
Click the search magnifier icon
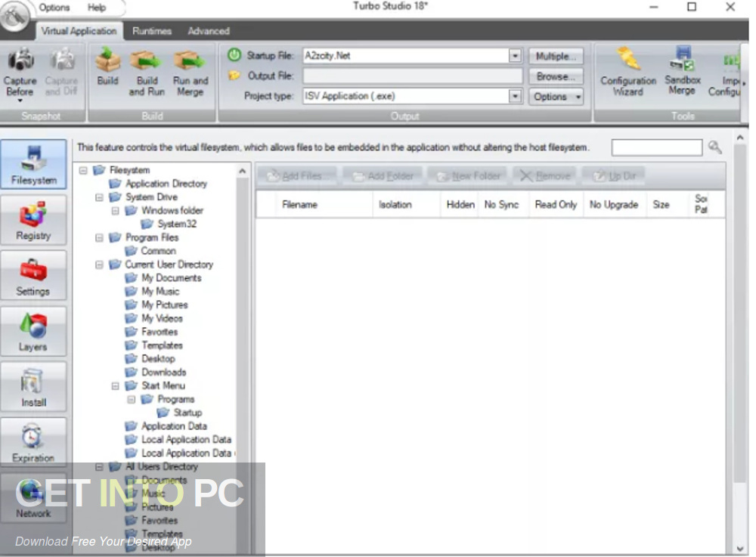coord(714,147)
